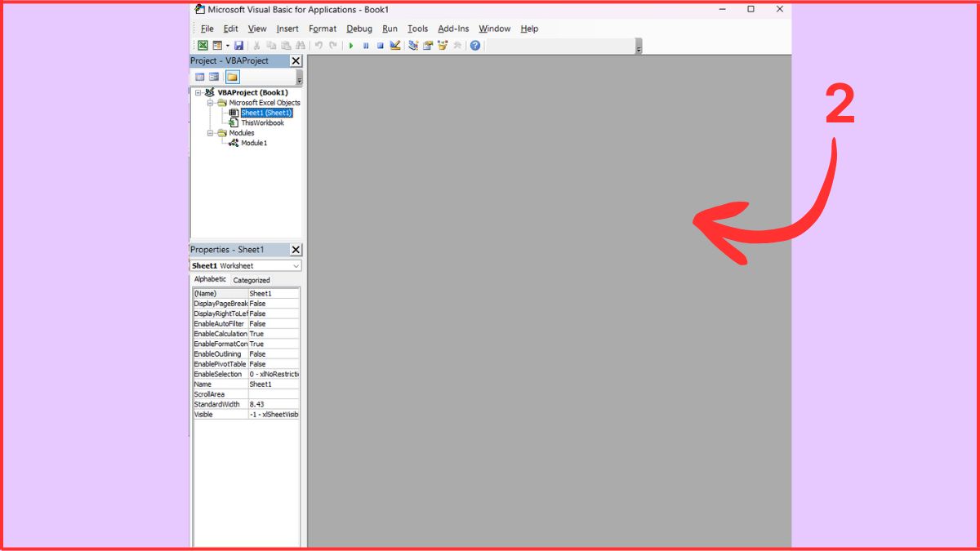Select the VBAProject (Book1) root label

point(252,92)
